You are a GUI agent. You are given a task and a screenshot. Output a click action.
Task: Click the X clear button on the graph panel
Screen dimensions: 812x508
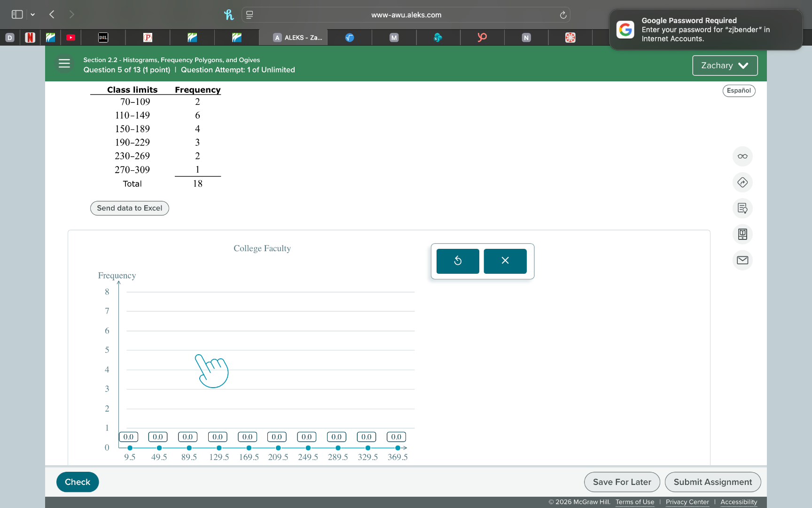click(505, 261)
